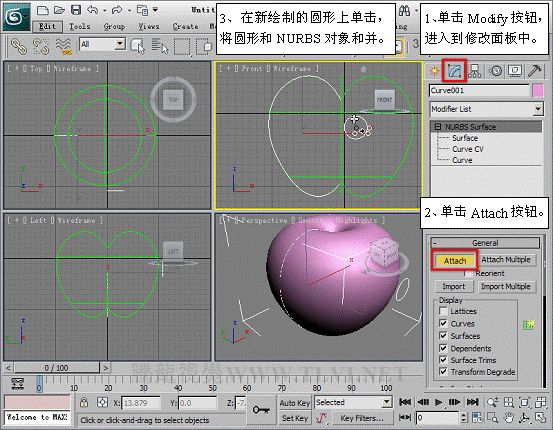This screenshot has height=430, width=553.
Task: Toggle the Surface Trims checkbox
Action: pyautogui.click(x=443, y=360)
